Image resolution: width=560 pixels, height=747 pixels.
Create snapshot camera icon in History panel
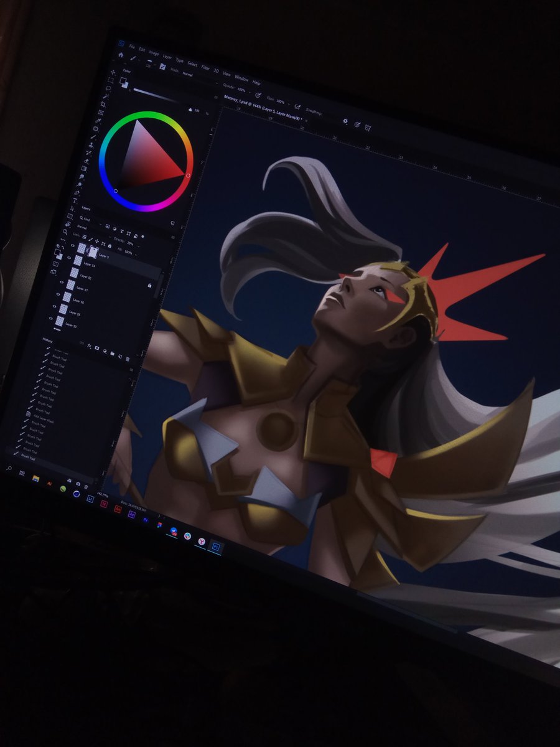[78, 484]
